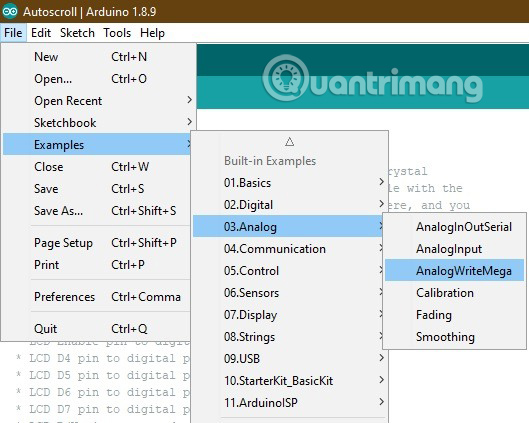
Task: Expand the 07.Display examples category
Action: pyautogui.click(x=288, y=314)
